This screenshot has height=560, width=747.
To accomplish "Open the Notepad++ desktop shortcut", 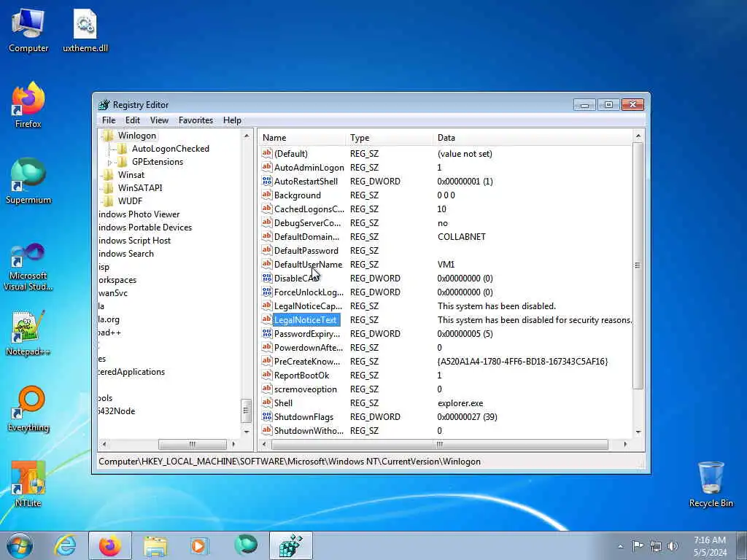I will point(28,333).
